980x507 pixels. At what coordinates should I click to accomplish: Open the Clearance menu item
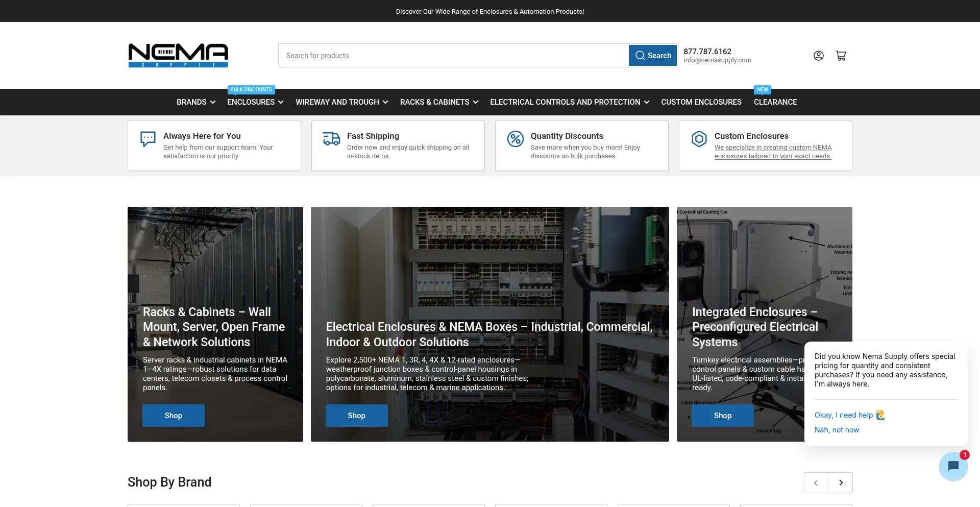coord(775,102)
